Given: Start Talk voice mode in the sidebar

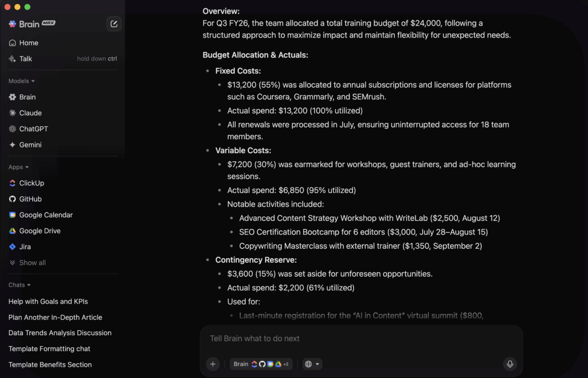Looking at the screenshot, I should [63, 59].
